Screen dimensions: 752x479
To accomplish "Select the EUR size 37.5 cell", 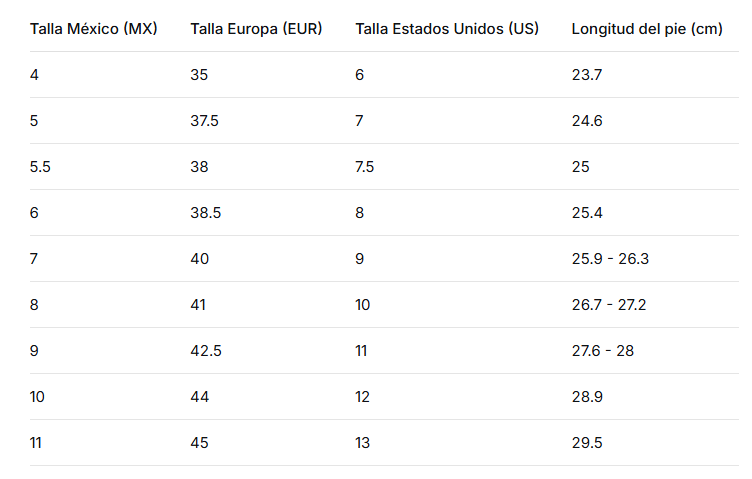I will 204,121.
